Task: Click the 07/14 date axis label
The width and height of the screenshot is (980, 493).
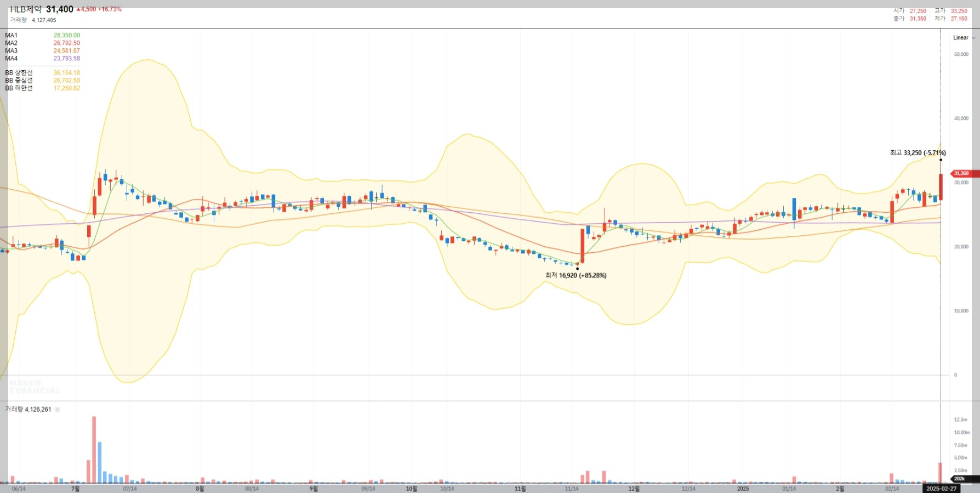Action: (x=130, y=489)
